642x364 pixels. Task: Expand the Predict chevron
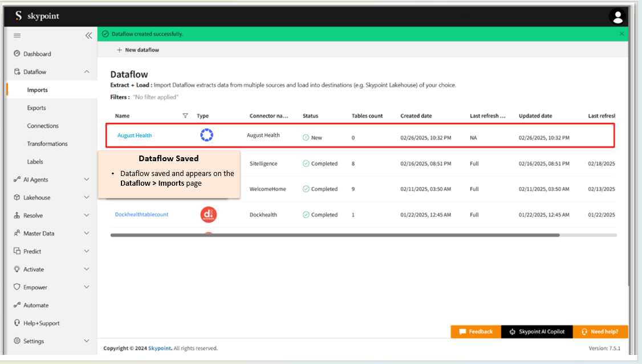point(87,251)
